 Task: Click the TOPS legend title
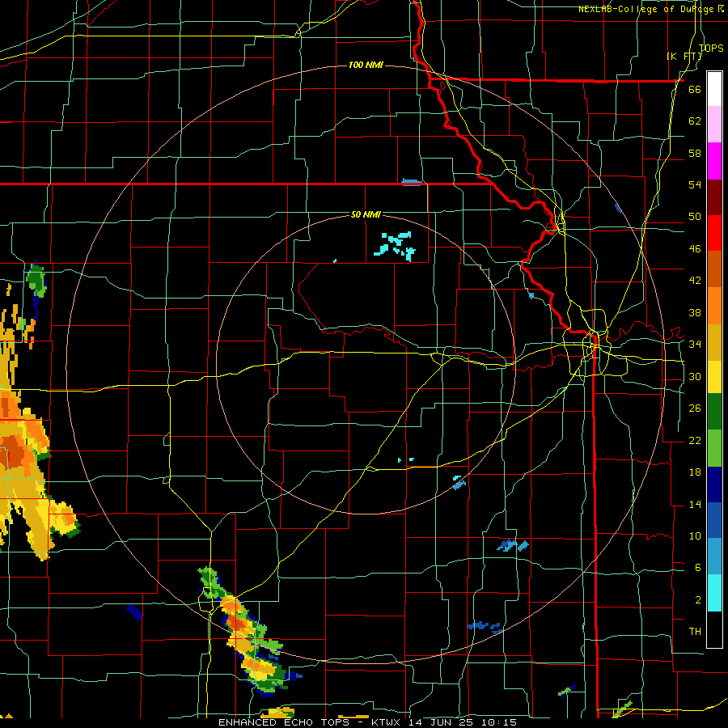coord(711,49)
